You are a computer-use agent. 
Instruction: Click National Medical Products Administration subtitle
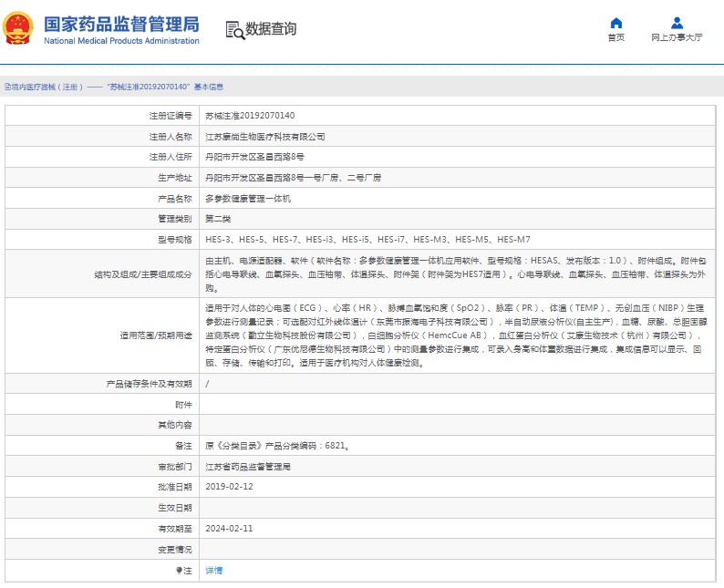click(122, 41)
